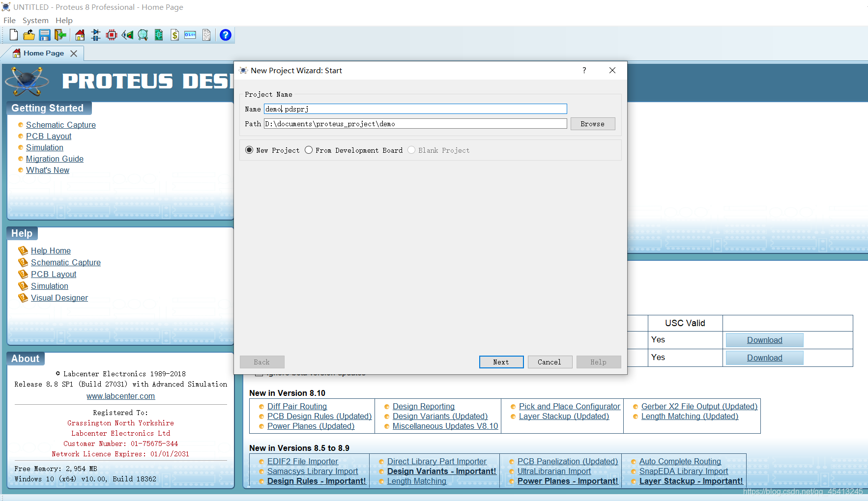Open PCB Layout chip icon in toolbar
Viewport: 868px width, 501px height.
[x=112, y=35]
